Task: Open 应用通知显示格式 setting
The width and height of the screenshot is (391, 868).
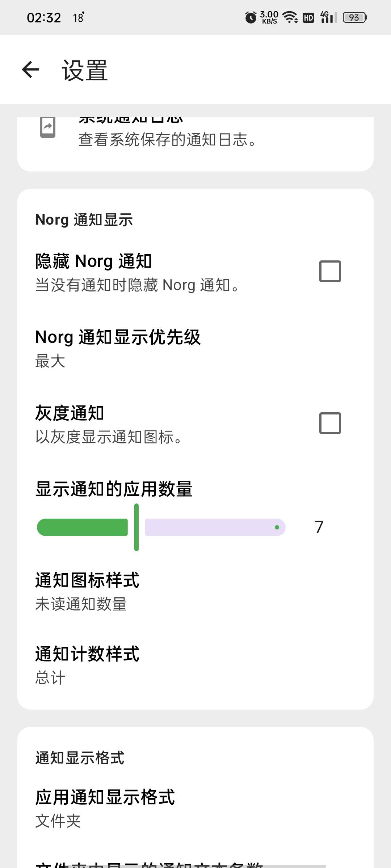Action: (x=195, y=809)
